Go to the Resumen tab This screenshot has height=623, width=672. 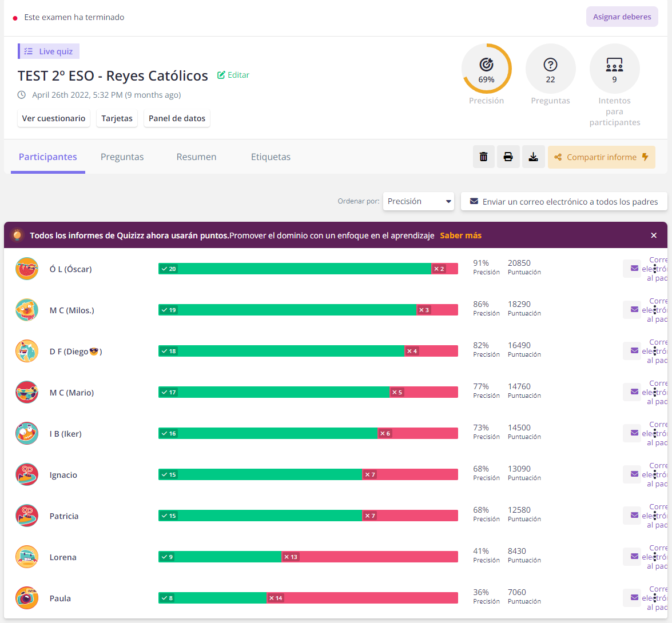(x=196, y=157)
